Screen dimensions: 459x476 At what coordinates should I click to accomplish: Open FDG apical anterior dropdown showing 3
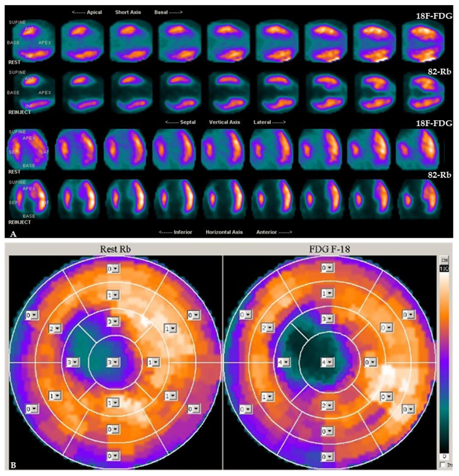click(x=330, y=319)
